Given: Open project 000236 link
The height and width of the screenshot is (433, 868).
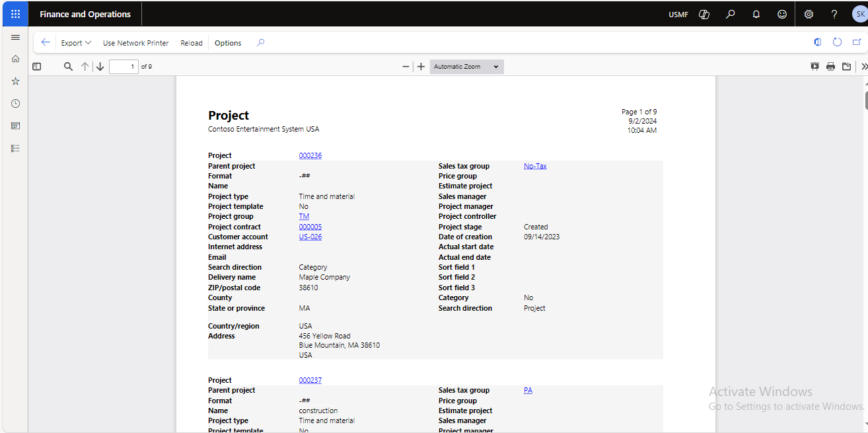Looking at the screenshot, I should click(x=310, y=156).
